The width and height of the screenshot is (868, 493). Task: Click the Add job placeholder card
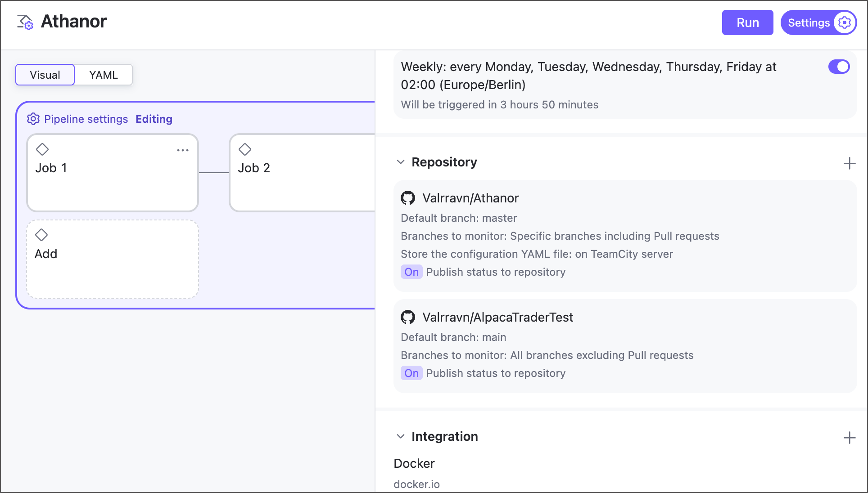[112, 259]
